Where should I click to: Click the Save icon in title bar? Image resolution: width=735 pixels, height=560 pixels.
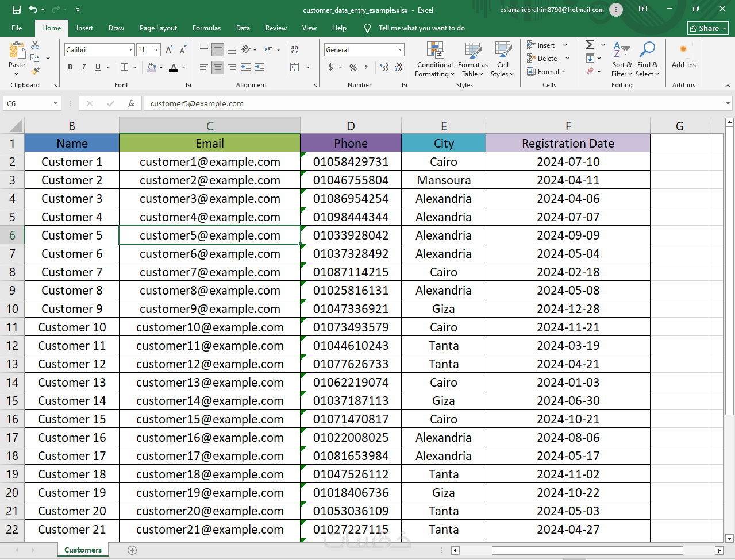point(16,10)
